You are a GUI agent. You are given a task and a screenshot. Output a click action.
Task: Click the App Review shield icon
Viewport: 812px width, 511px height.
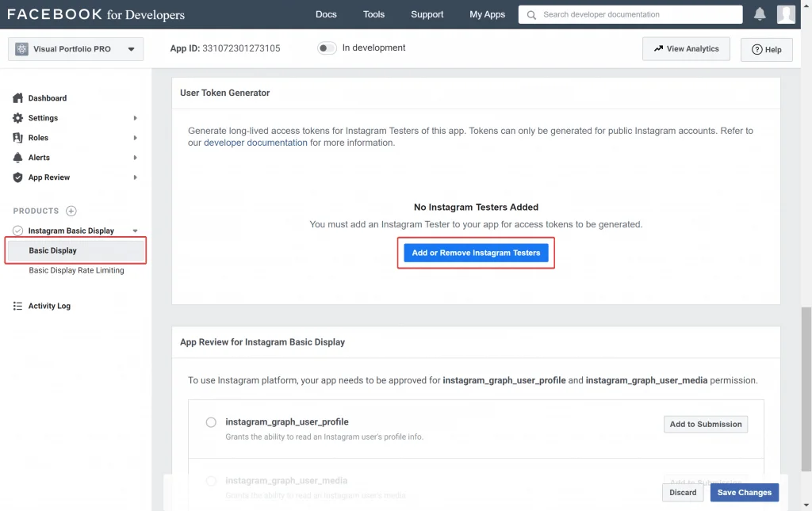[x=17, y=177]
